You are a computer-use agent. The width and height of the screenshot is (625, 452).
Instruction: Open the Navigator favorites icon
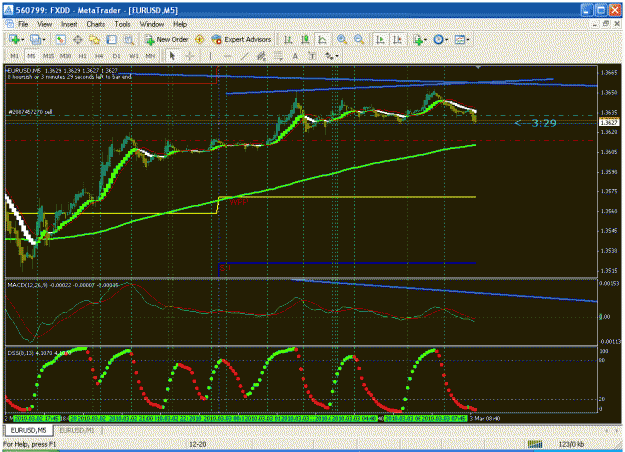tap(94, 39)
